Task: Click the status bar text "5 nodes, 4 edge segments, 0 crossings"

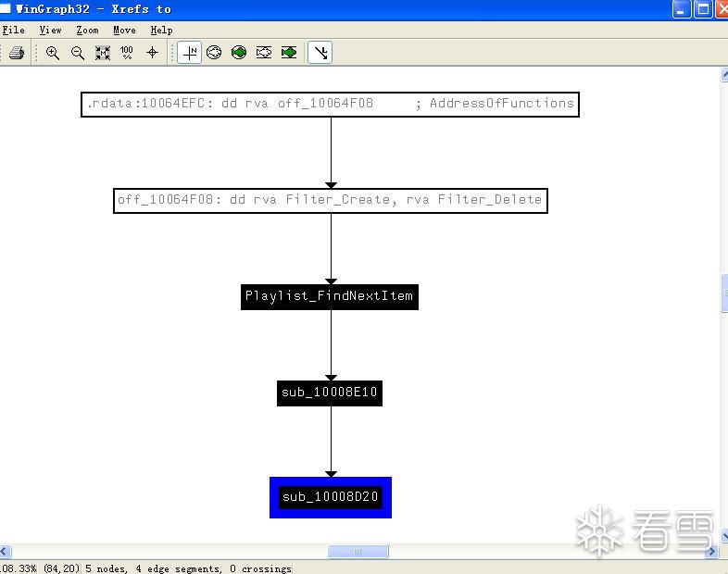Action: [x=189, y=568]
